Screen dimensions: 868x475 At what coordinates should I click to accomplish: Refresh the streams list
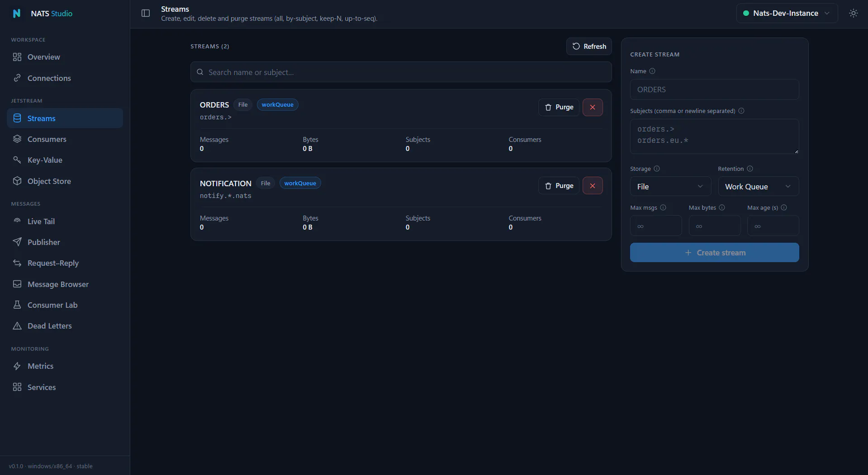[x=589, y=46]
